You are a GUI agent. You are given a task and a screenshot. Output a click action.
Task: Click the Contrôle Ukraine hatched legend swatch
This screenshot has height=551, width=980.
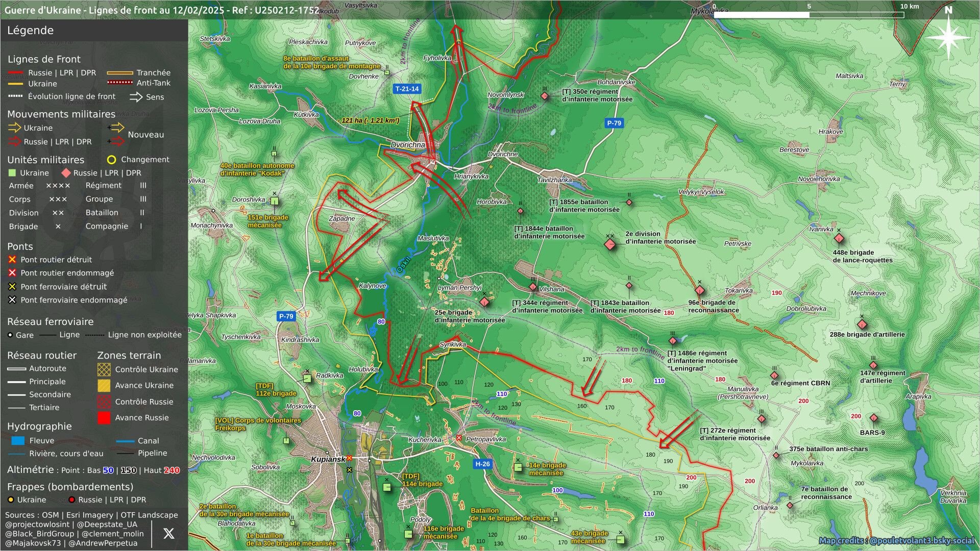tap(104, 369)
